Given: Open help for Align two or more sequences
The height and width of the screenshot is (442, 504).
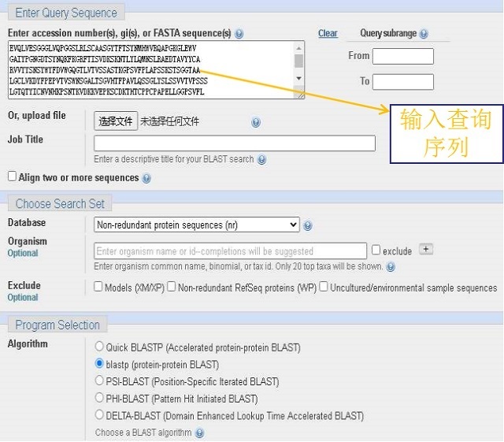Looking at the screenshot, I should click(x=146, y=178).
